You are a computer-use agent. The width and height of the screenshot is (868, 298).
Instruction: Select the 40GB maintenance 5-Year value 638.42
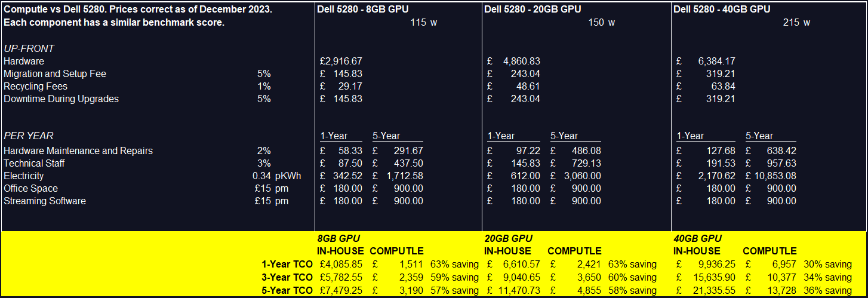pyautogui.click(x=781, y=150)
